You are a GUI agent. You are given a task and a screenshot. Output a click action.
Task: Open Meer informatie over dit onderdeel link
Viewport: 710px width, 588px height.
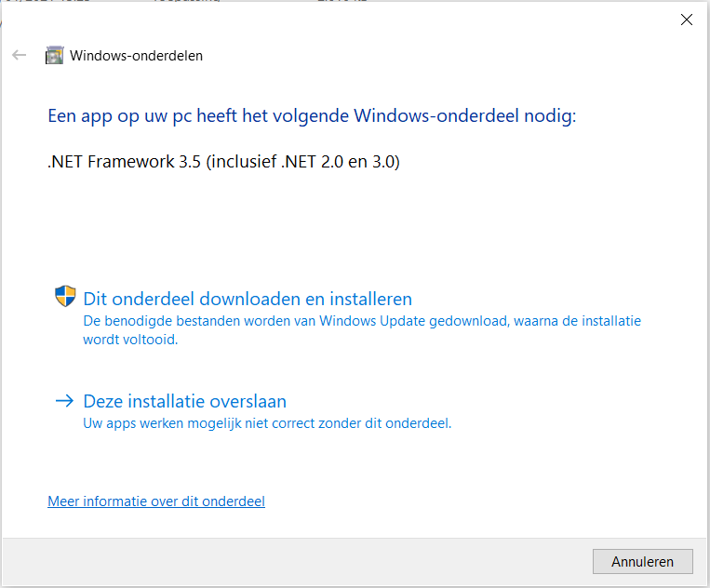pyautogui.click(x=156, y=501)
